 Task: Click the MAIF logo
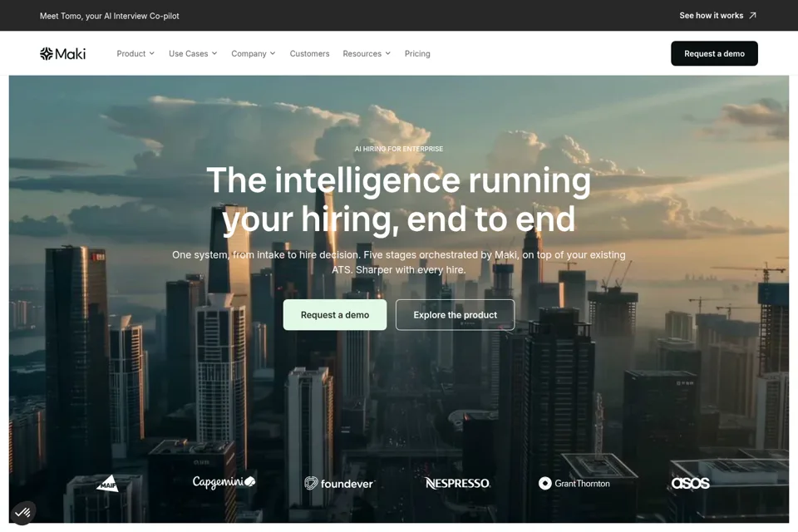[108, 483]
